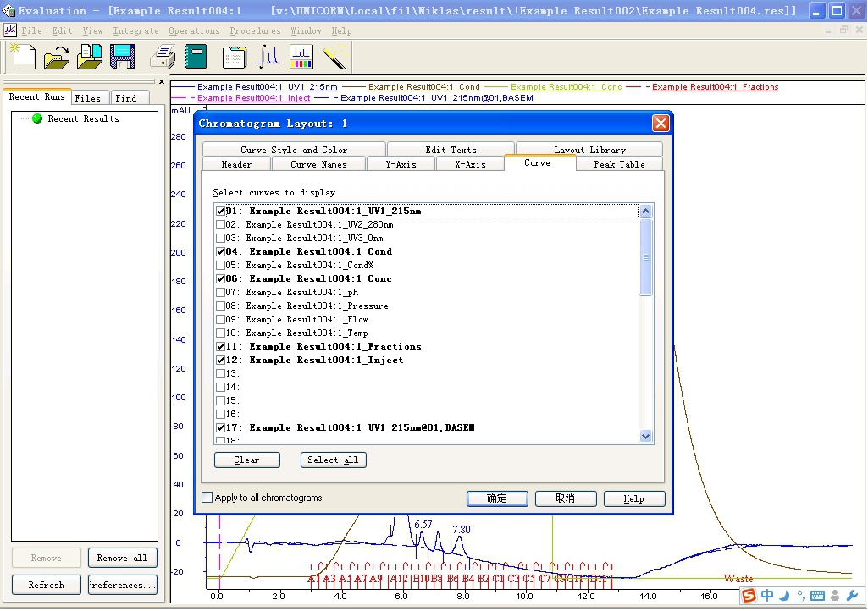The height and width of the screenshot is (611, 868).
Task: Click the floppy disk save icon
Action: (x=123, y=57)
